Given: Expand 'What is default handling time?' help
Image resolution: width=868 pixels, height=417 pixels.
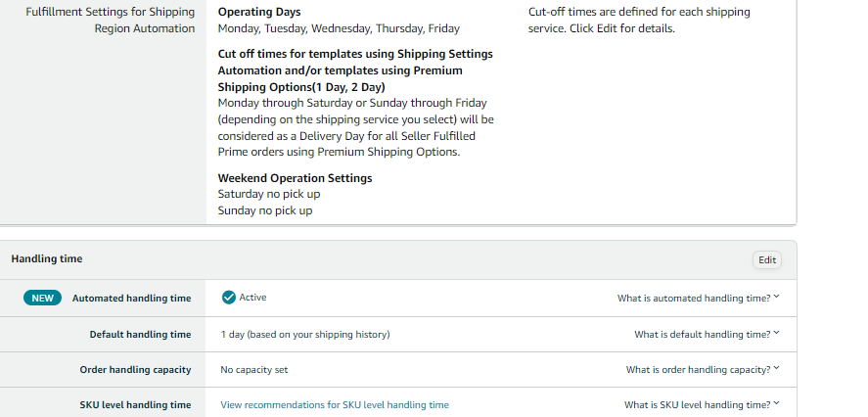Looking at the screenshot, I should (707, 334).
